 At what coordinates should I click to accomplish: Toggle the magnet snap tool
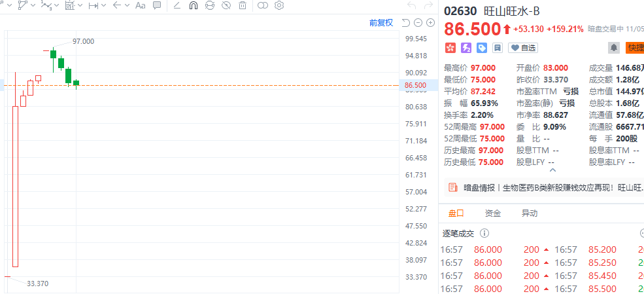[194, 5]
